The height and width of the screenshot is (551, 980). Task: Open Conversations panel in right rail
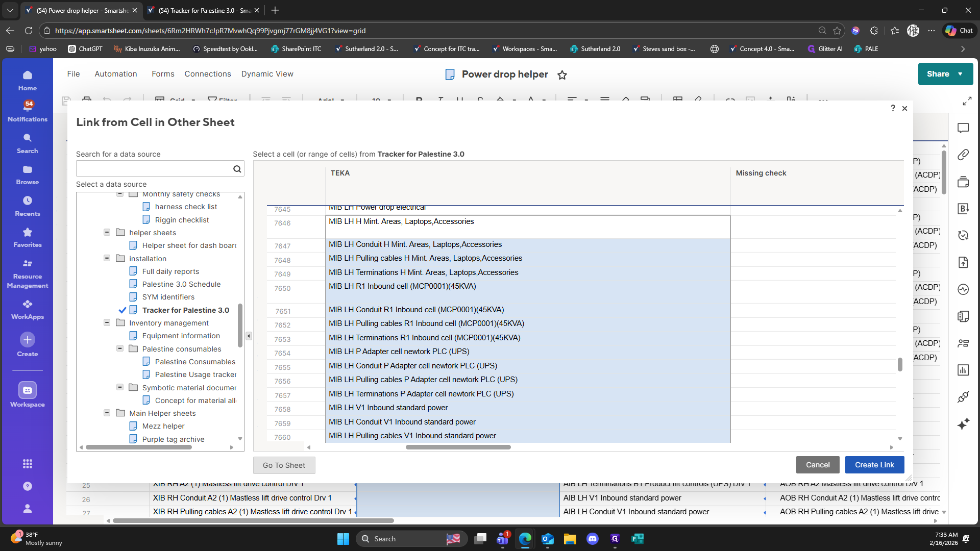point(963,128)
